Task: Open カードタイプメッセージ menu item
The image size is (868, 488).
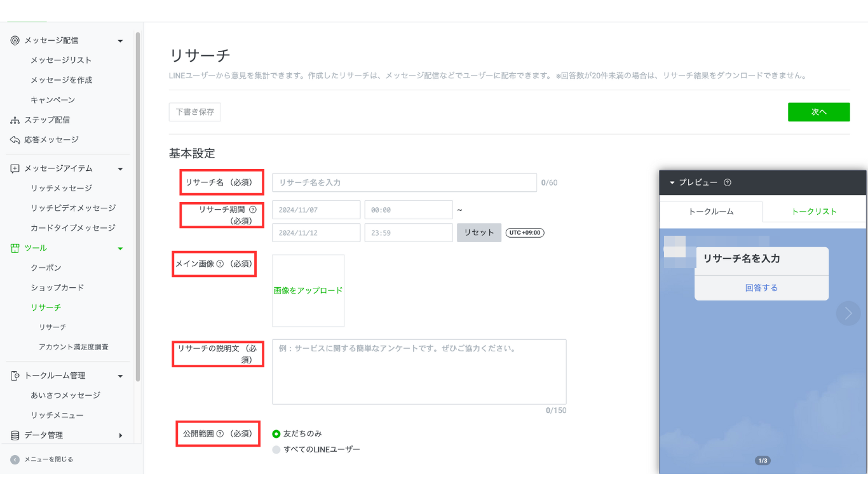Action: 73,227
